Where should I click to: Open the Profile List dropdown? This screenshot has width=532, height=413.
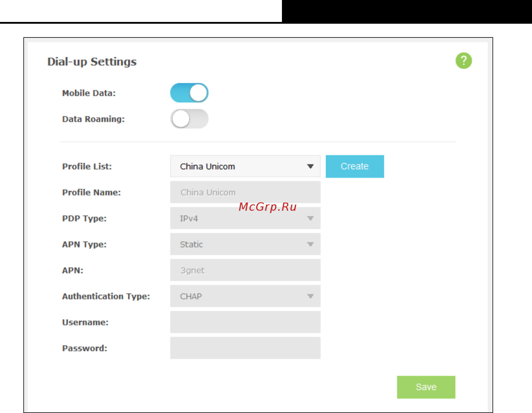(x=245, y=166)
